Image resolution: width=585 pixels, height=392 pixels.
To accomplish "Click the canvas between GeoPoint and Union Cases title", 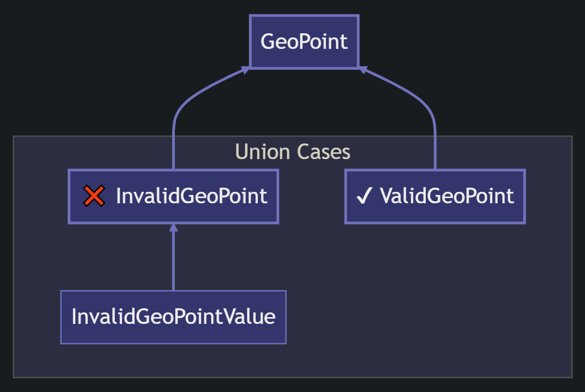I will pos(304,104).
